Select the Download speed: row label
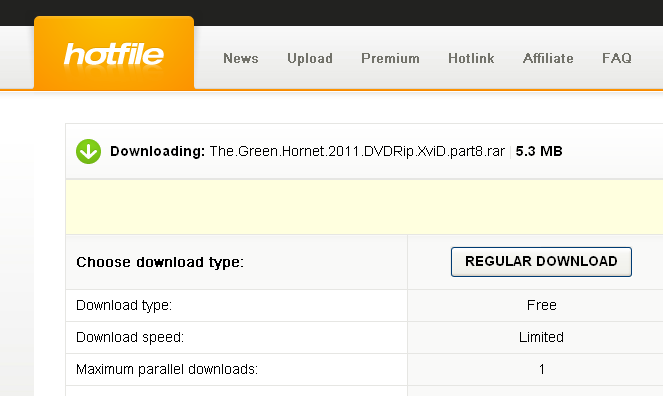The image size is (663, 396). point(130,337)
